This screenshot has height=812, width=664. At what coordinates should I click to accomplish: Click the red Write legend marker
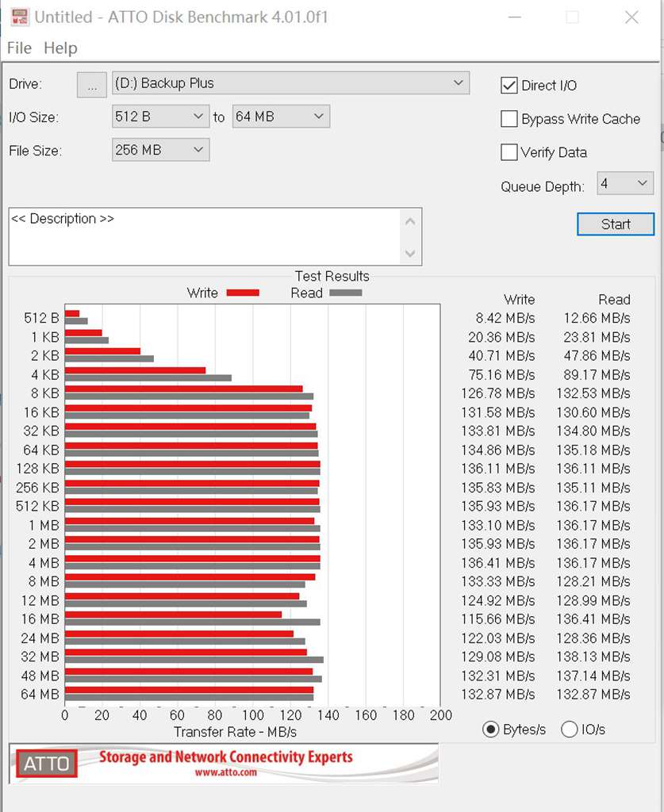(x=243, y=293)
